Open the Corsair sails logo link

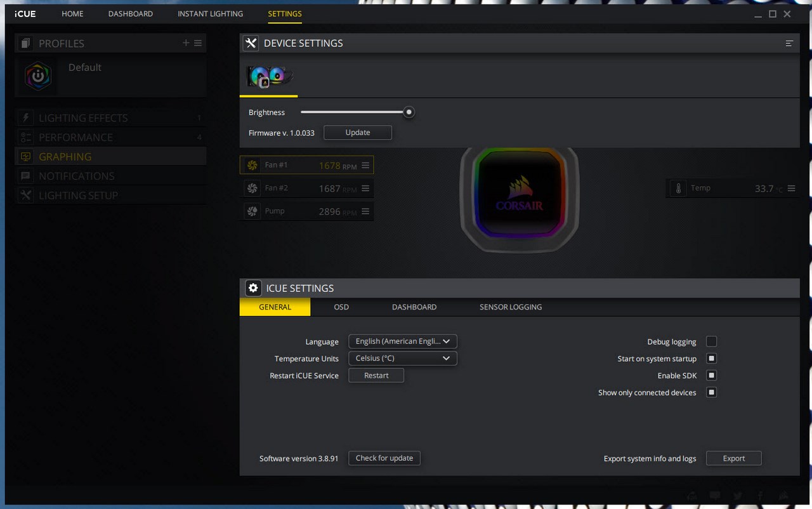coord(784,496)
